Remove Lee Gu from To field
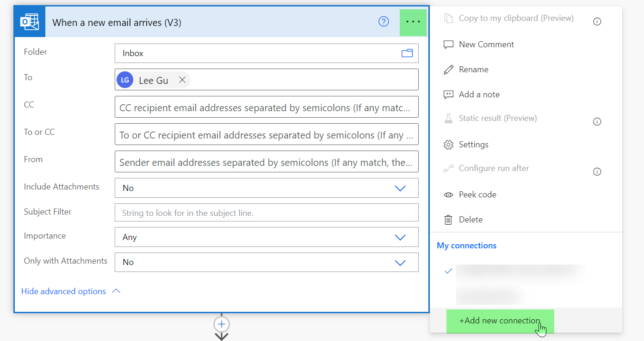 click(182, 80)
